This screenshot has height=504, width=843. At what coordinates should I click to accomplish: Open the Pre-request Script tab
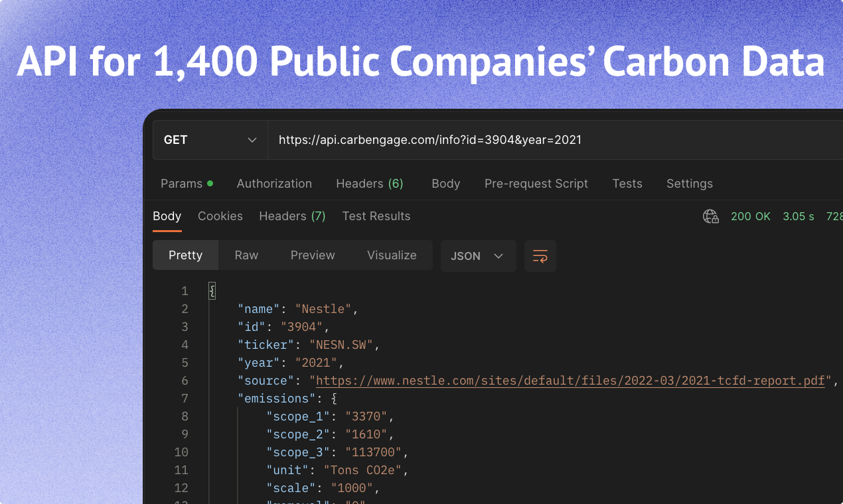(536, 184)
